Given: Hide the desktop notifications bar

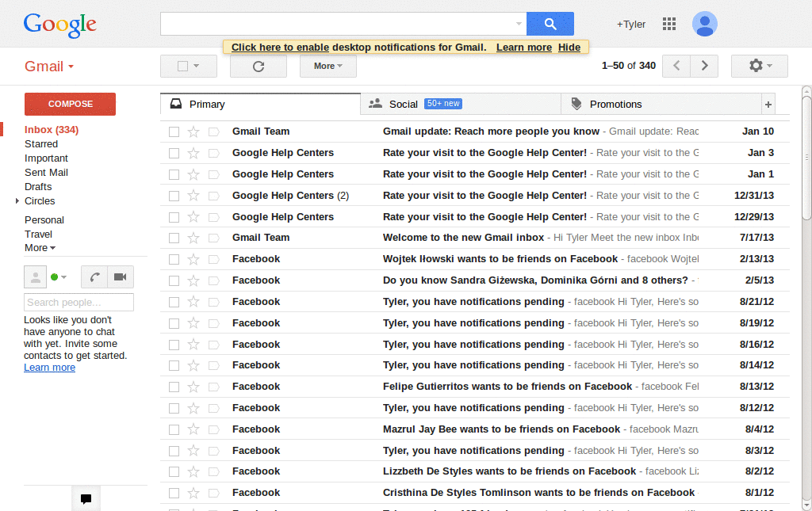Looking at the screenshot, I should click(569, 48).
